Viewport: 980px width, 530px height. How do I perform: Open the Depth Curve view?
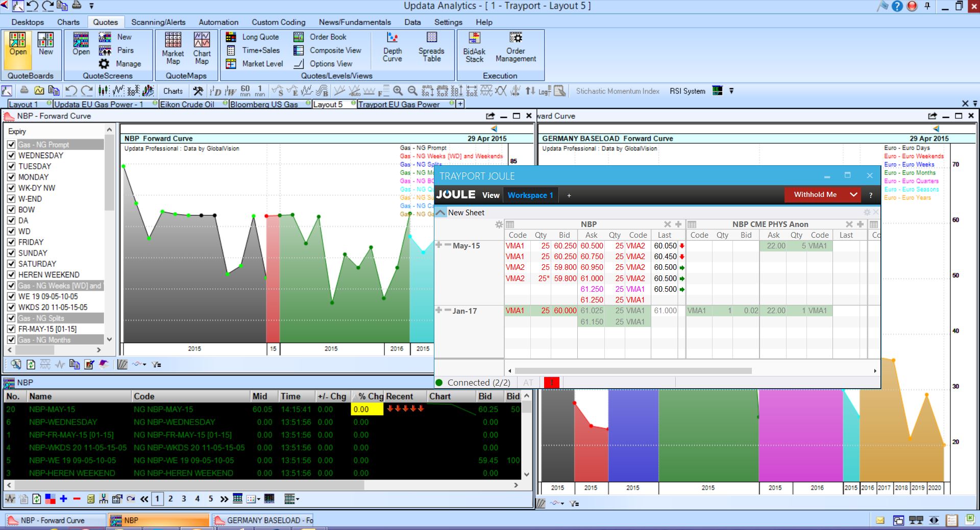[x=393, y=47]
